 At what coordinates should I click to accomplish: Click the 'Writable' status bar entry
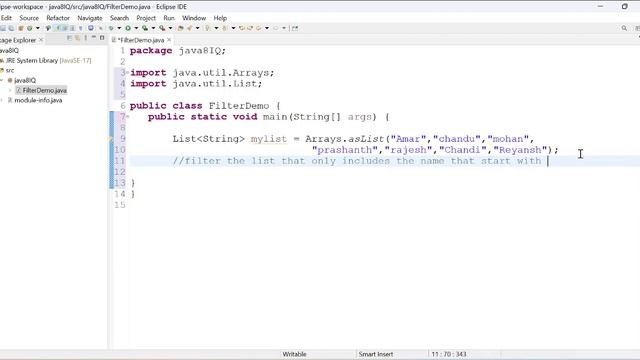(294, 354)
